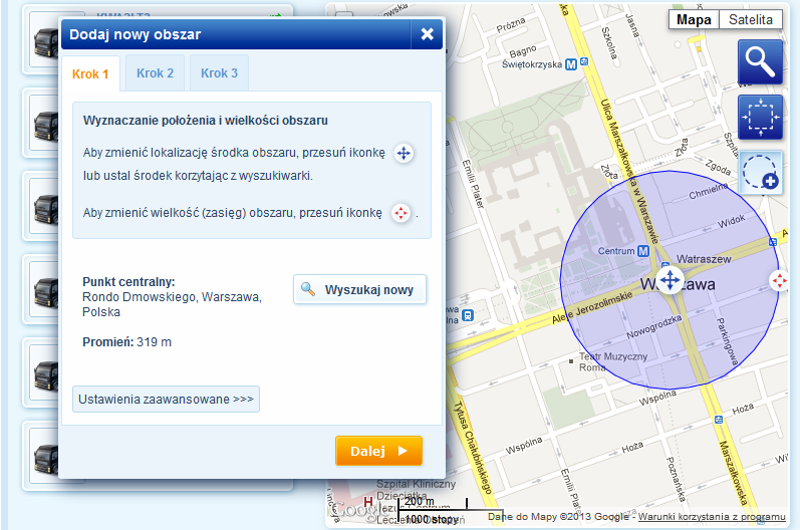
Task: Switch to the Krok 1 tab
Action: coord(90,74)
